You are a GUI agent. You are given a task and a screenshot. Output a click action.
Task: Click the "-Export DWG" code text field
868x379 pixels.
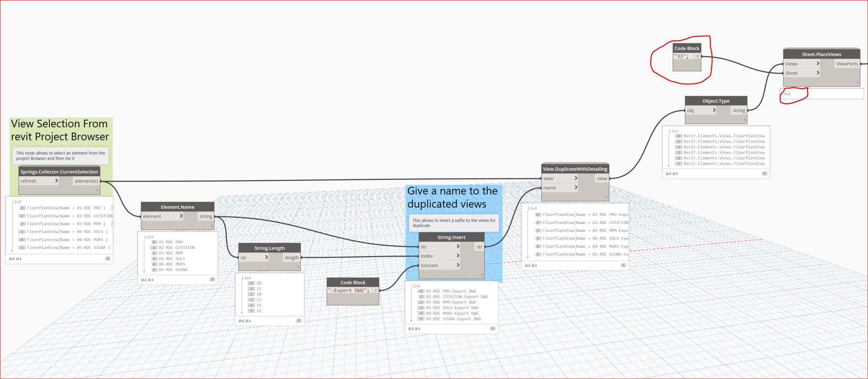click(x=349, y=290)
